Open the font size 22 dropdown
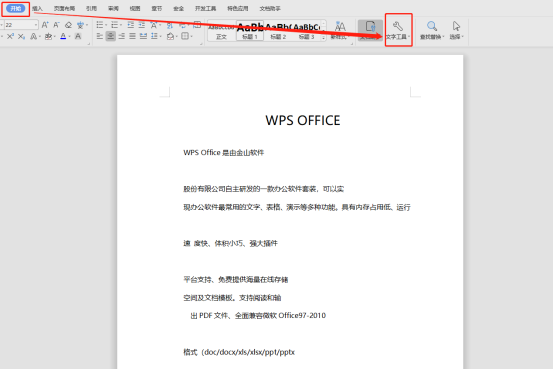Screen dimensions: 554x370 point(36,25)
